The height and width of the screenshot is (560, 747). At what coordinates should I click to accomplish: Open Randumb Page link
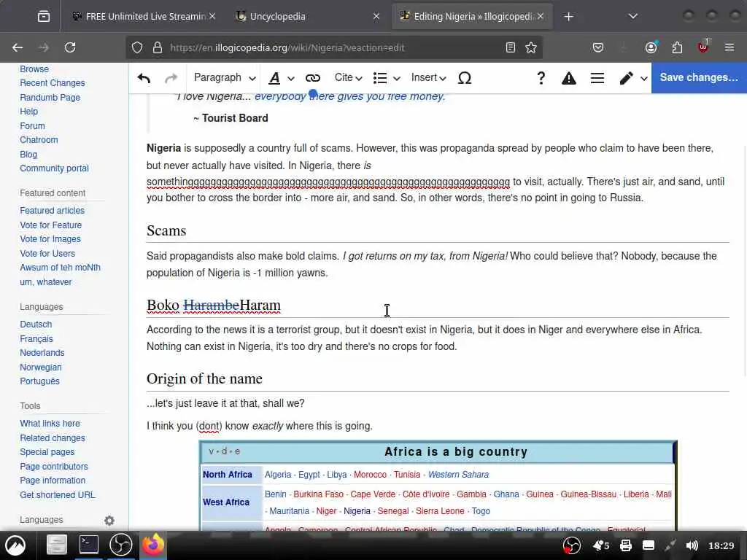[x=50, y=97]
